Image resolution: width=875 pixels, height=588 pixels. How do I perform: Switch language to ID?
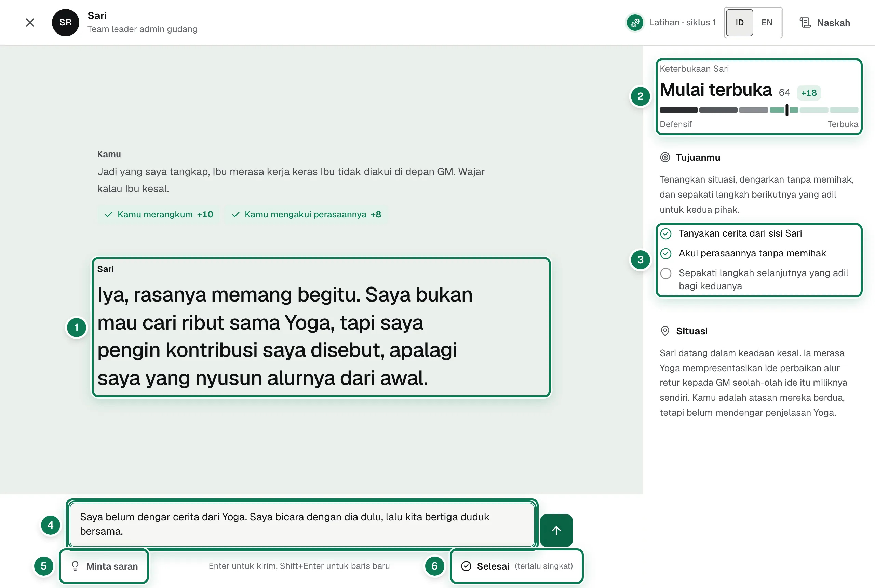(739, 23)
